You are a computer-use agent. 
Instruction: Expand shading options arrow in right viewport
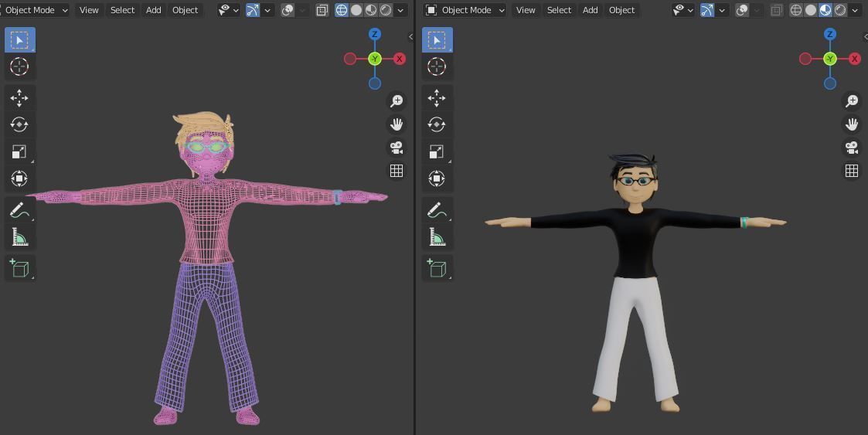(x=856, y=10)
